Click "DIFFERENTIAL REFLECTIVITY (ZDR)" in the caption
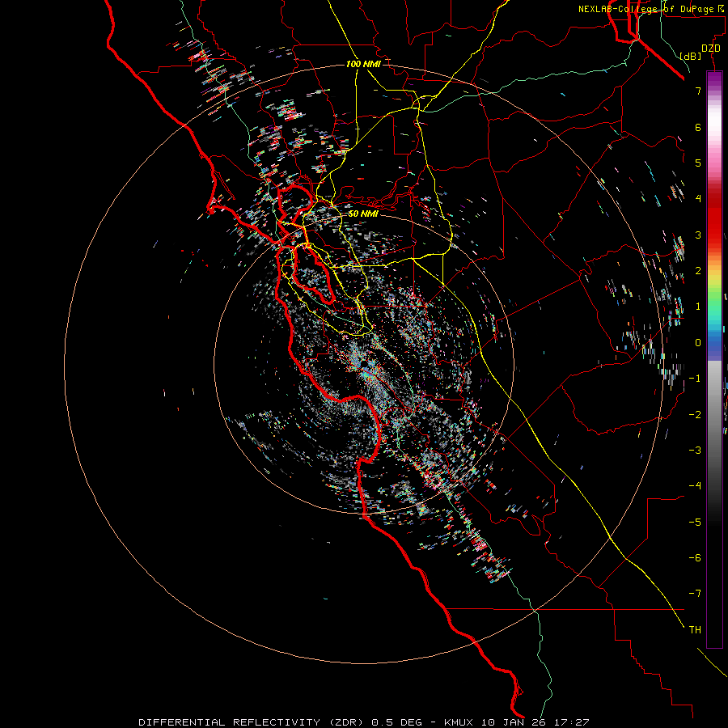Viewport: 728px width, 728px height. [x=251, y=722]
